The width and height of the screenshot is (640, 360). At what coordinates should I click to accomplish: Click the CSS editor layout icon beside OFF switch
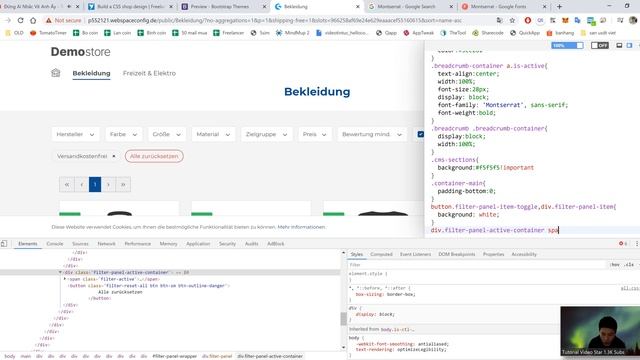point(619,45)
